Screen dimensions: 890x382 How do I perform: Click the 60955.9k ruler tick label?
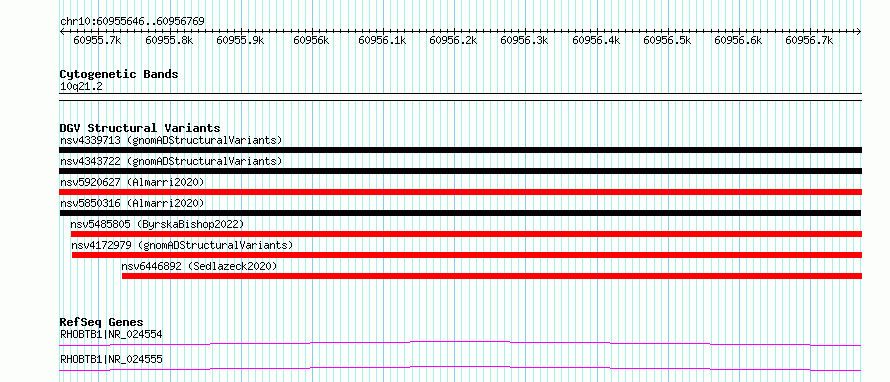[240, 40]
